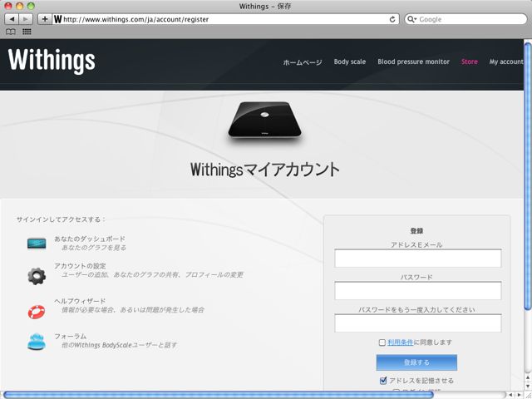532x399 pixels.
Task: Minimize the window with the yellow button
Action: (x=20, y=6)
